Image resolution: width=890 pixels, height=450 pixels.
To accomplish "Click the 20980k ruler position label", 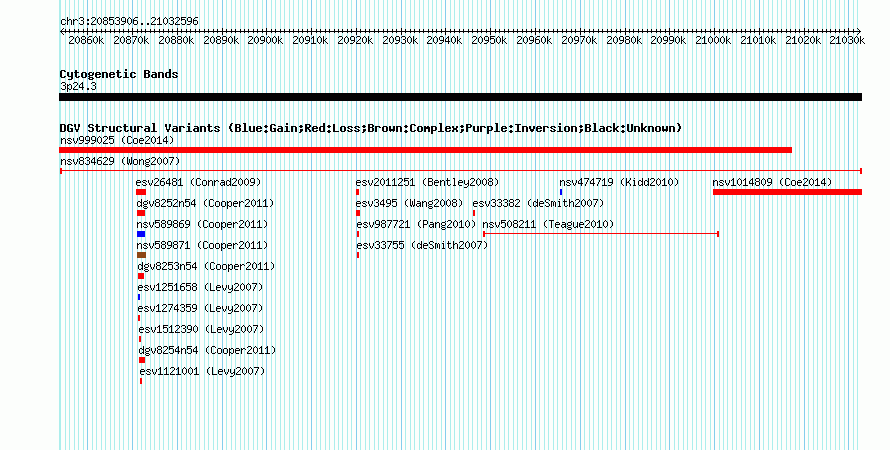I will pyautogui.click(x=624, y=40).
